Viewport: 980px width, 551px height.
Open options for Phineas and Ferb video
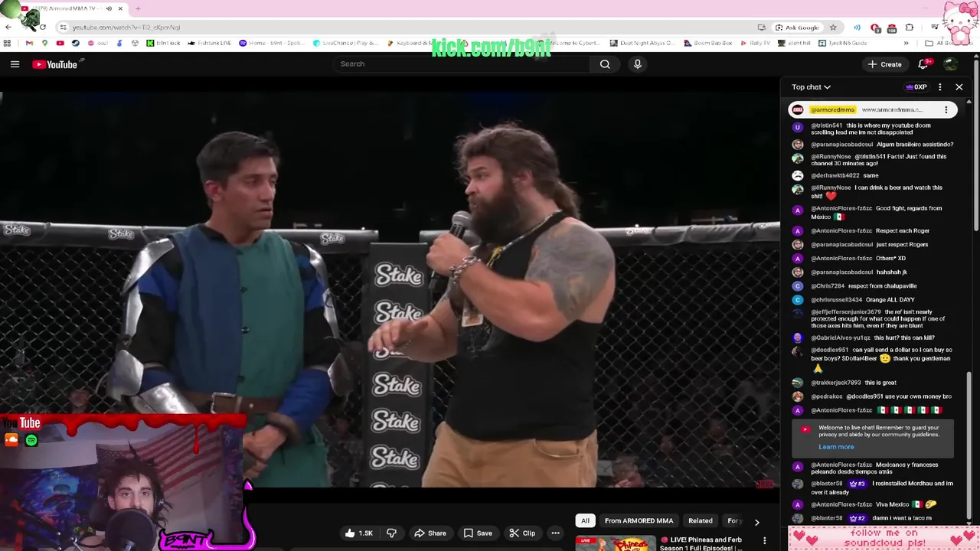pyautogui.click(x=764, y=541)
